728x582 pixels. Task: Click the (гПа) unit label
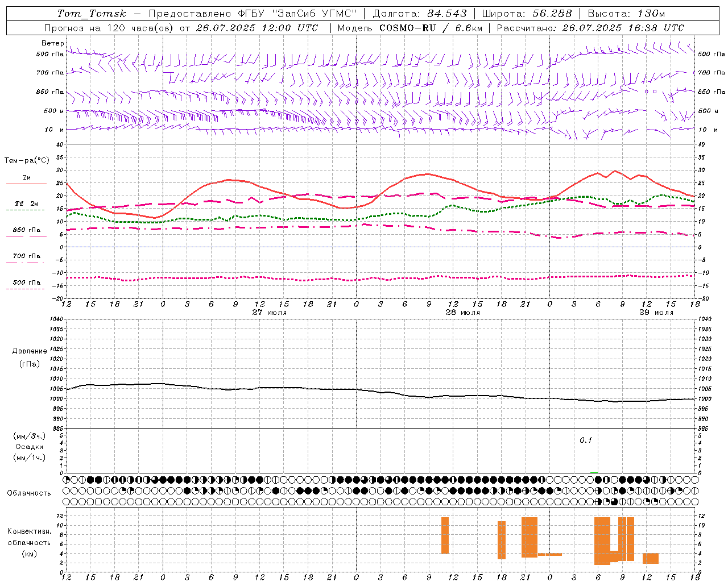click(30, 364)
